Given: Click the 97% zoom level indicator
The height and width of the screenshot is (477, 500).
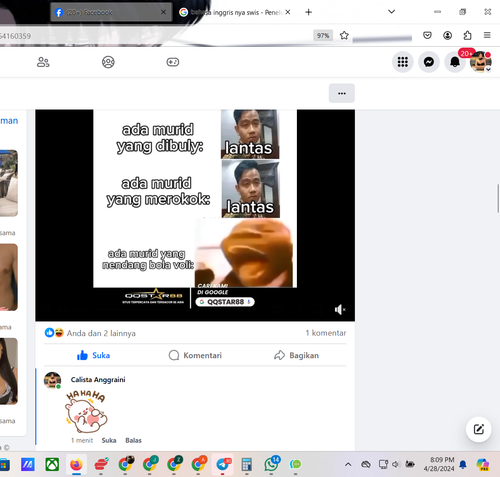Looking at the screenshot, I should [323, 35].
